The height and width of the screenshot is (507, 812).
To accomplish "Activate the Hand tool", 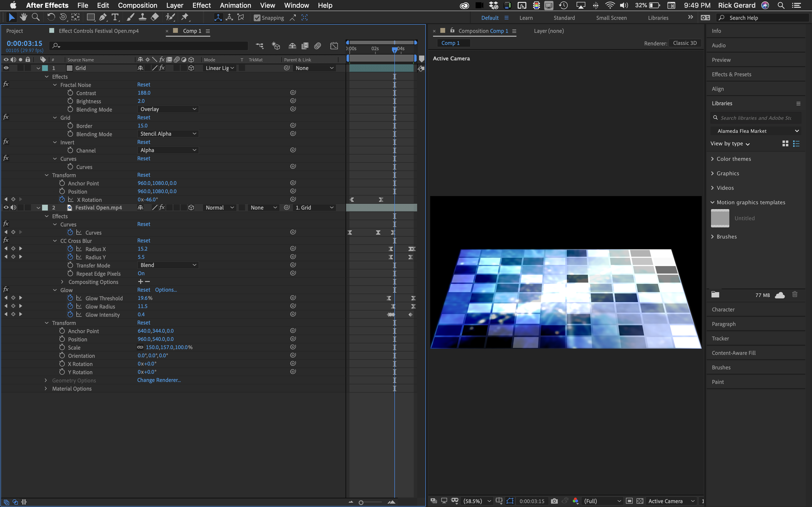I will click(23, 17).
